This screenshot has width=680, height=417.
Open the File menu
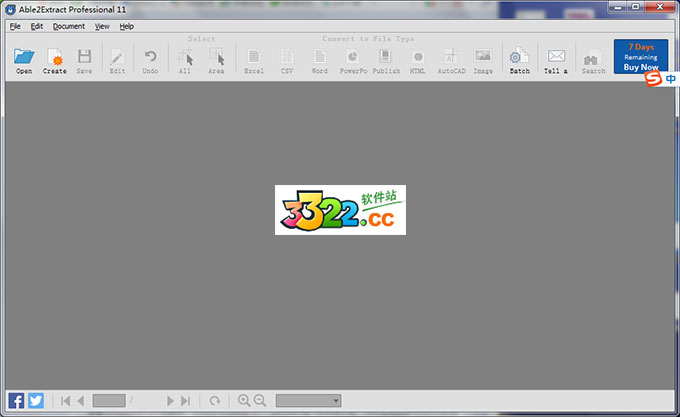pyautogui.click(x=15, y=26)
